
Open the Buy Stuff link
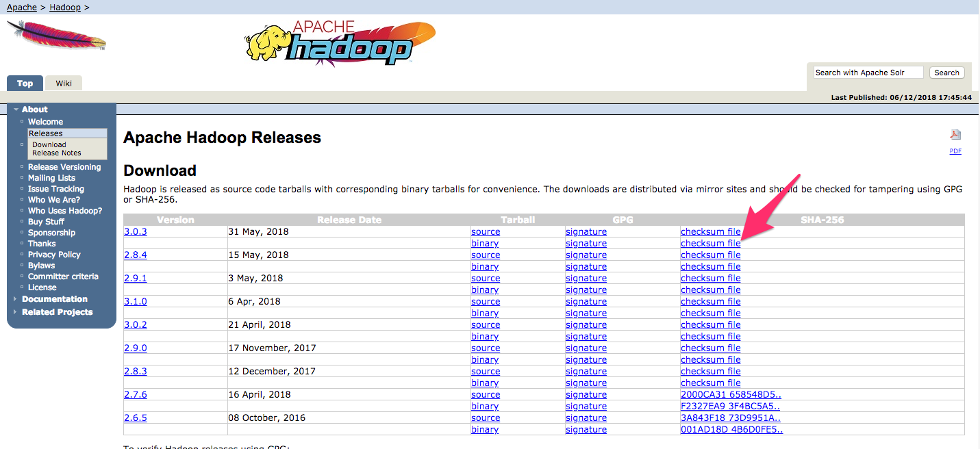[x=46, y=222]
